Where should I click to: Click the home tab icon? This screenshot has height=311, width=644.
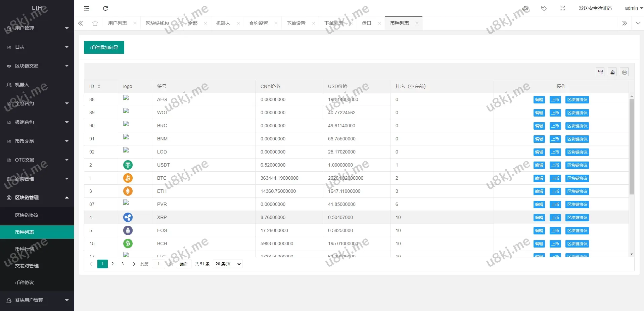(x=95, y=23)
